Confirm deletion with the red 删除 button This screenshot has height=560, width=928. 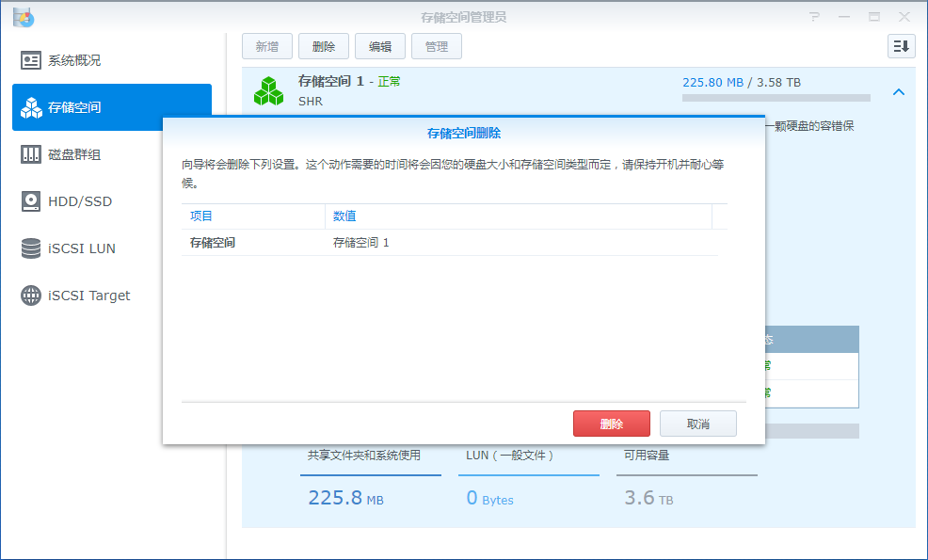click(611, 424)
